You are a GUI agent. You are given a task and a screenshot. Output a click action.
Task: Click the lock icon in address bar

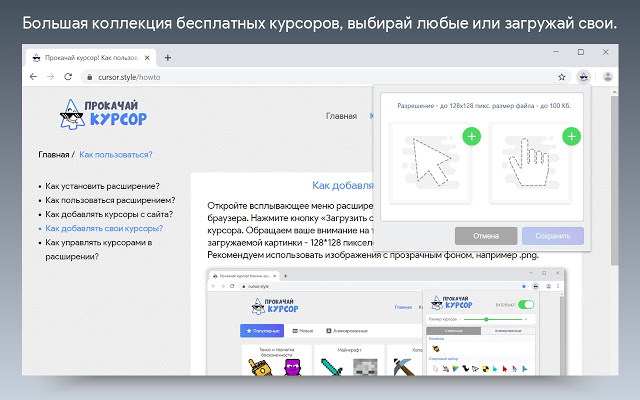click(x=89, y=77)
